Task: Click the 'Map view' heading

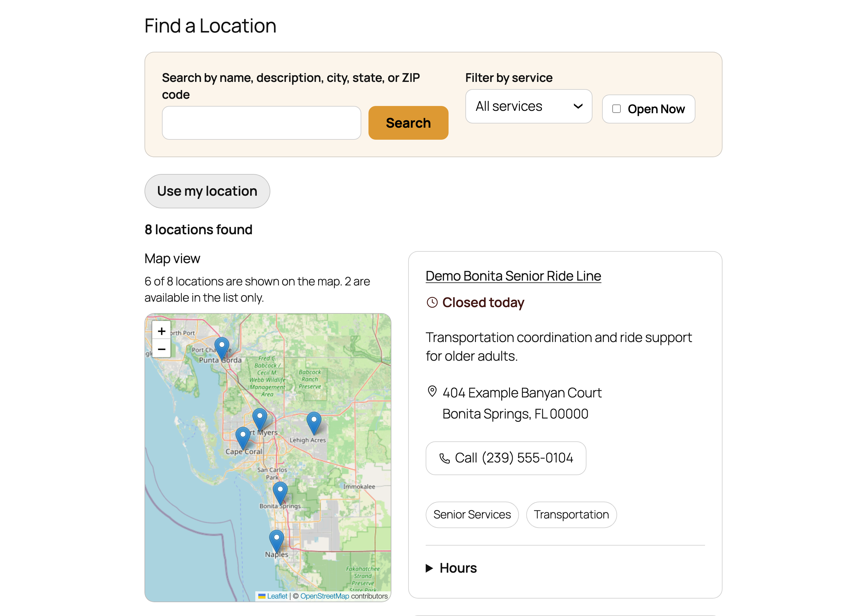Action: (172, 258)
